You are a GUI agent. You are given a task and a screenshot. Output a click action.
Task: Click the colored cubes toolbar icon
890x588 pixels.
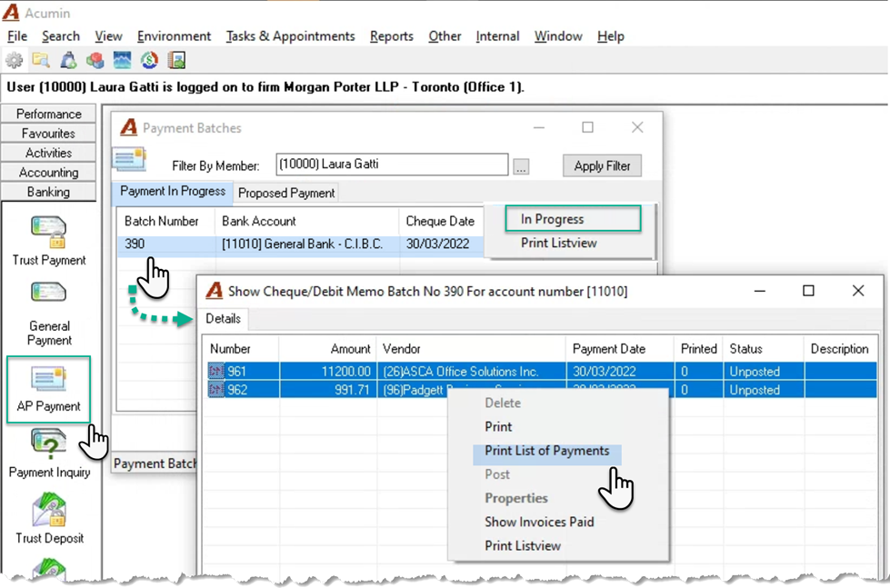coord(95,60)
